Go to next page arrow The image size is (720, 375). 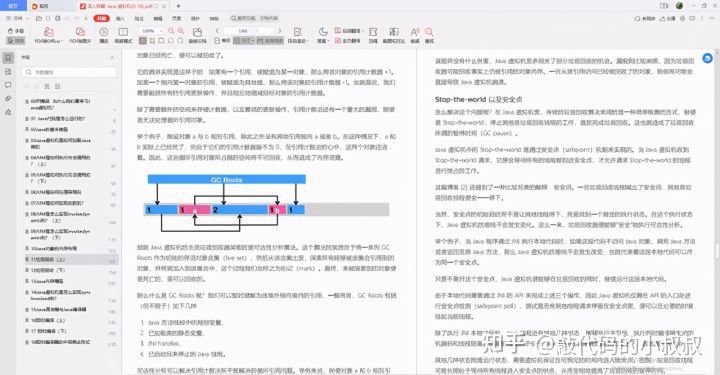279,31
